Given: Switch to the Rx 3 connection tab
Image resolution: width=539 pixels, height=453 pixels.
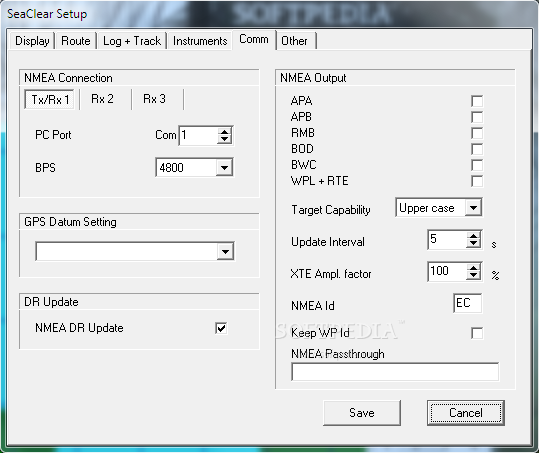Looking at the screenshot, I should click(x=154, y=99).
